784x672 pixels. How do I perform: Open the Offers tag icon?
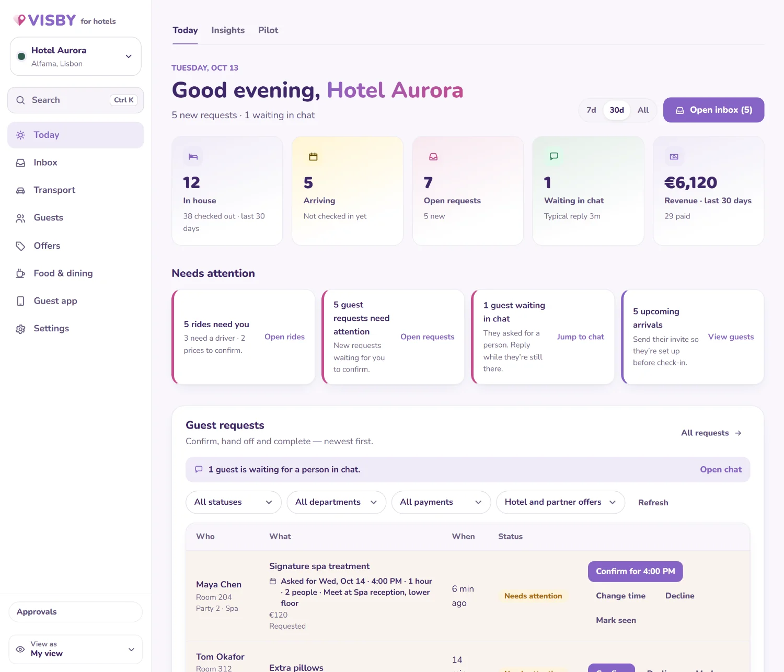[20, 246]
